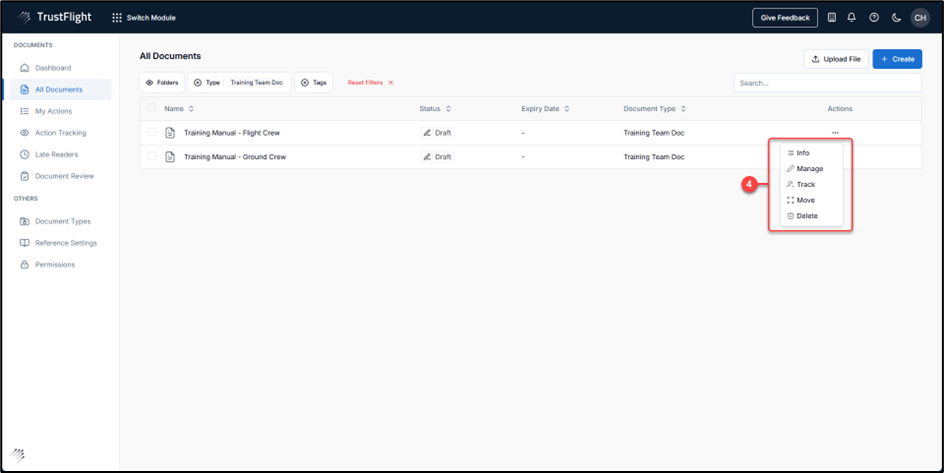The width and height of the screenshot is (944, 473).
Task: Click the red X beside Reset Filters
Action: 391,83
